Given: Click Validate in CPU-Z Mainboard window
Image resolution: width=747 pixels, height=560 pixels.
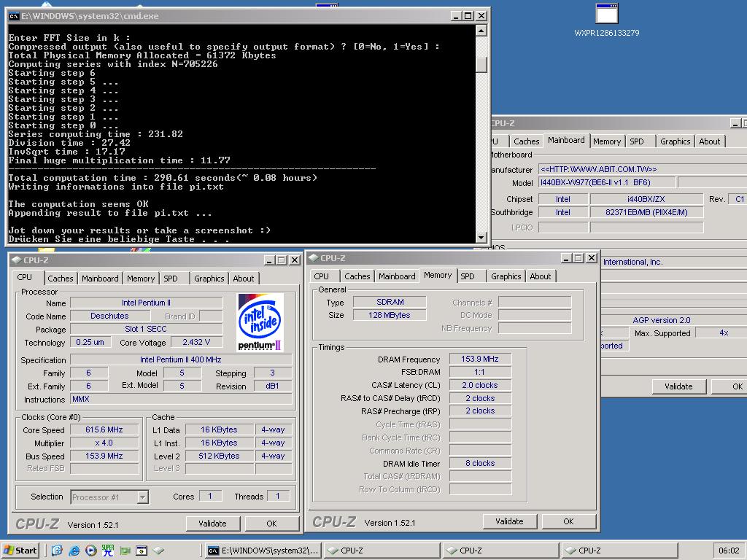Looking at the screenshot, I should 678,386.
